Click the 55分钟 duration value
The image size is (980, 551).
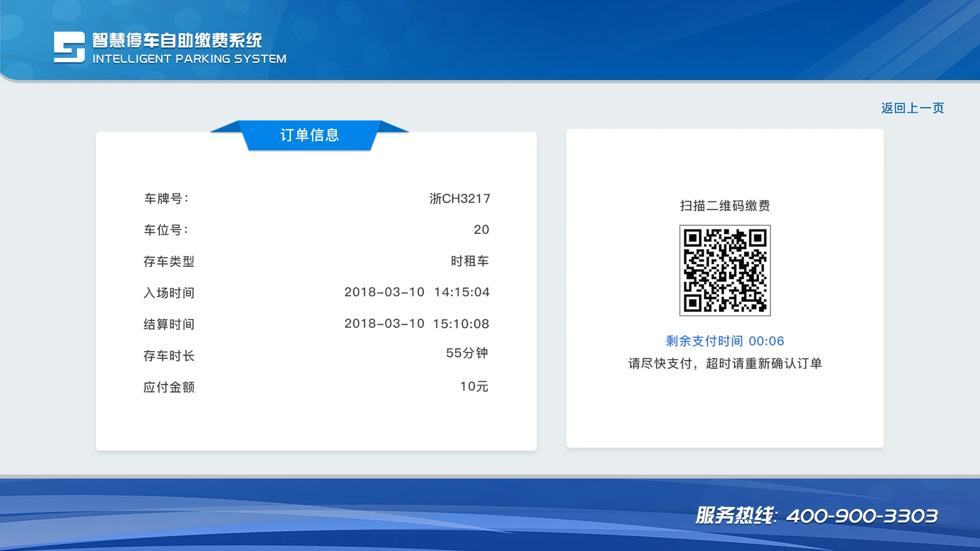coord(467,353)
